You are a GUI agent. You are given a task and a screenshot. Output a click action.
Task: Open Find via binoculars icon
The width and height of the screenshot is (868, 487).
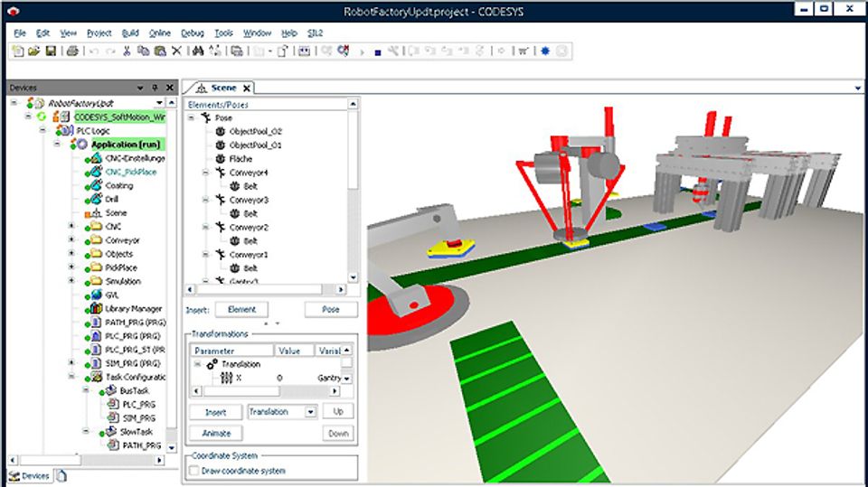tap(198, 51)
